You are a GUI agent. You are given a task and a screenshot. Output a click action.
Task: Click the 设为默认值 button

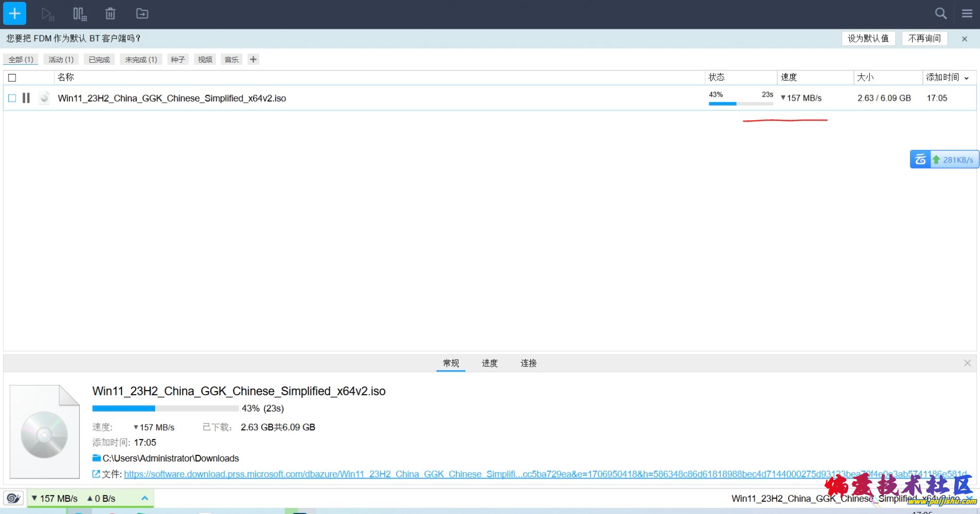click(x=868, y=39)
